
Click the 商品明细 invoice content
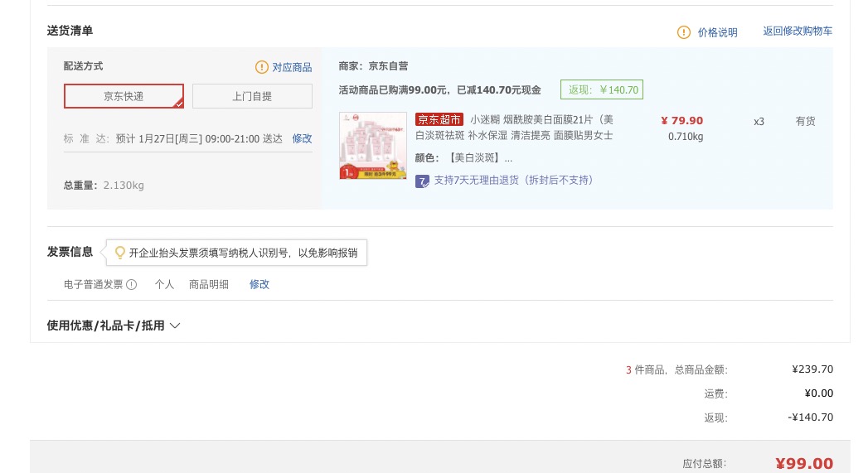tap(209, 284)
